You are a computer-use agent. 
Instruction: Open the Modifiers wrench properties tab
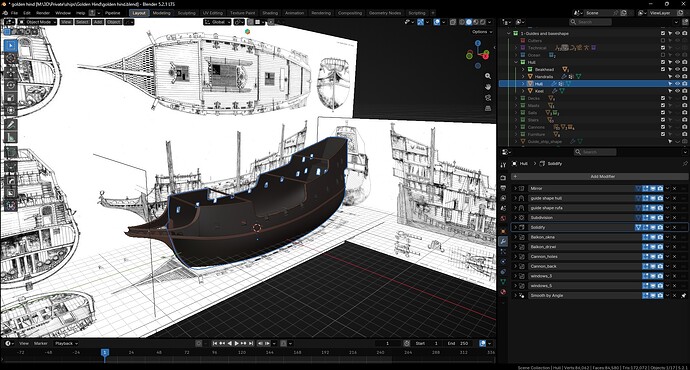coord(503,241)
